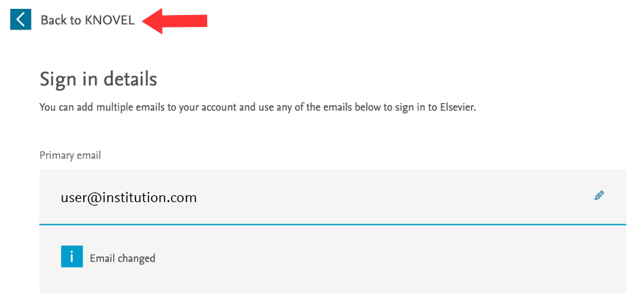Click the blue back chevron icon

click(21, 19)
